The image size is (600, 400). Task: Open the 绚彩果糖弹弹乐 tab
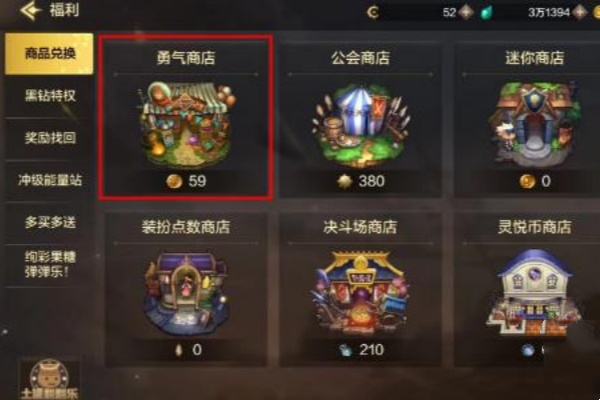[49, 265]
